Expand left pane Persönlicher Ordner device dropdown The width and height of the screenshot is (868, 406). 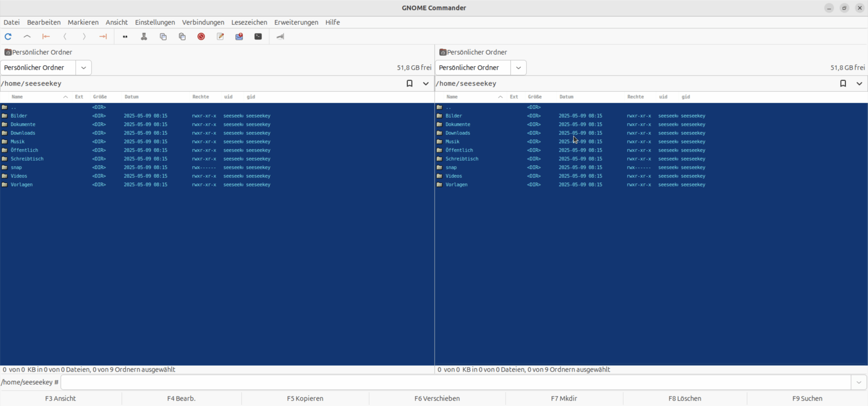(x=83, y=68)
